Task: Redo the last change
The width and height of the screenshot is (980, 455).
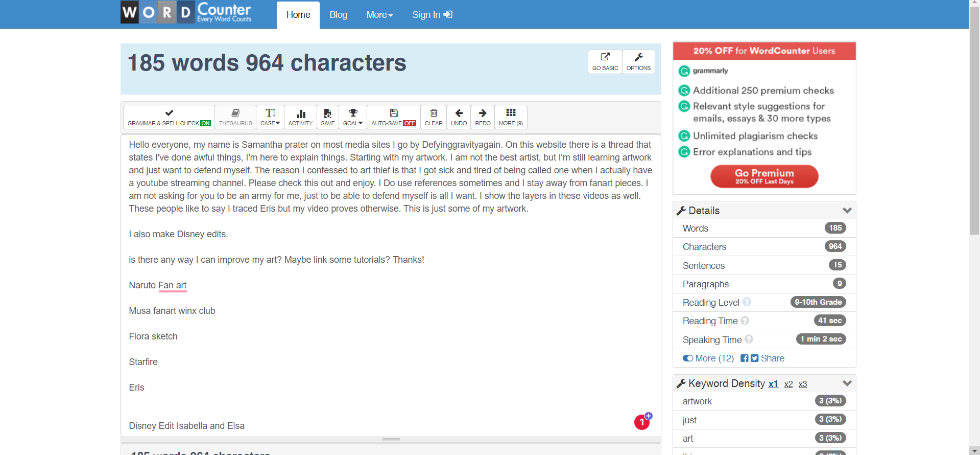Action: tap(483, 117)
